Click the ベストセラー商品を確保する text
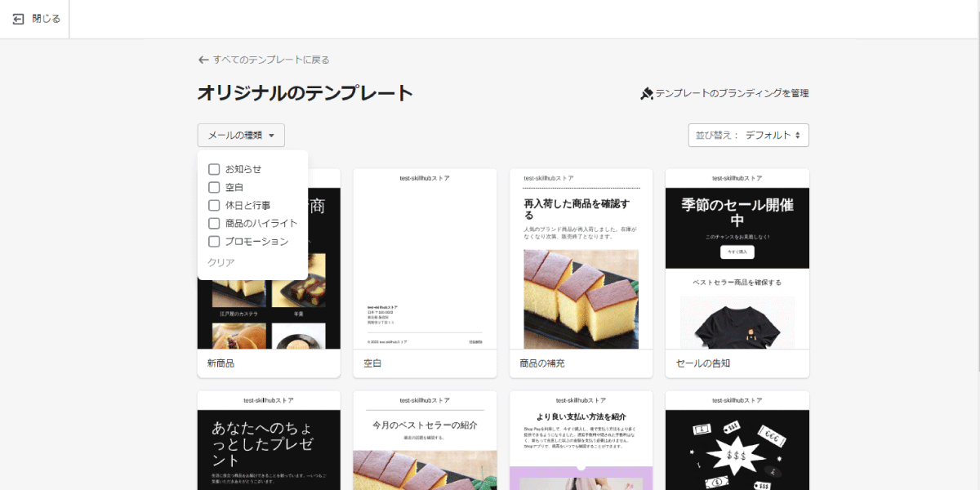Image resolution: width=980 pixels, height=490 pixels. [x=737, y=283]
